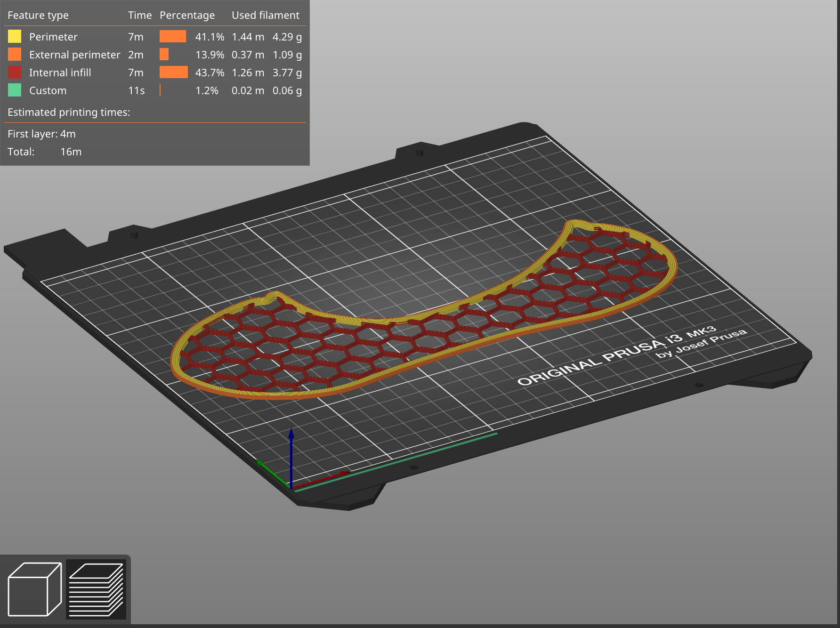840x628 pixels.
Task: Click the 41.1% Perimeter percentage bar
Action: tap(173, 36)
